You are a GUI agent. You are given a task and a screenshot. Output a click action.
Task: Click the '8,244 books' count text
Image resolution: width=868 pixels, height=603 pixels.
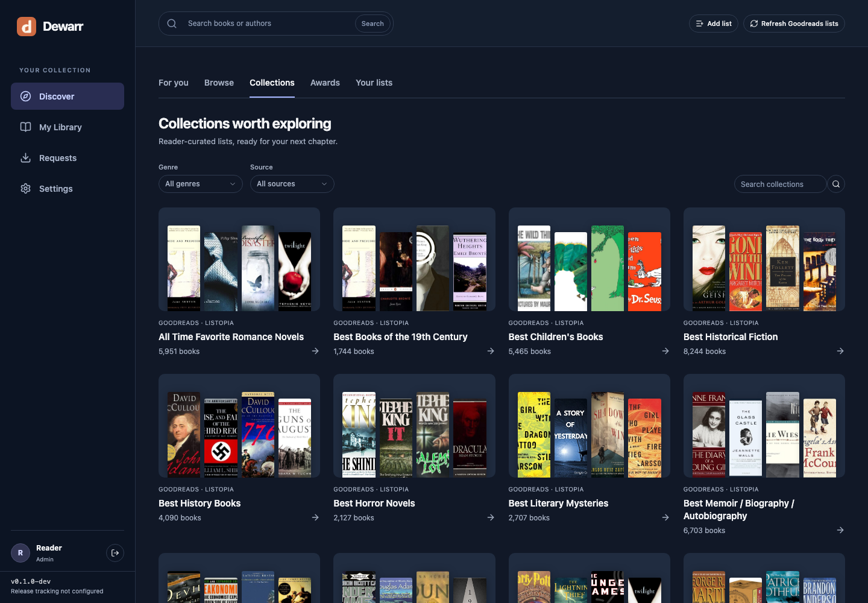click(x=705, y=352)
